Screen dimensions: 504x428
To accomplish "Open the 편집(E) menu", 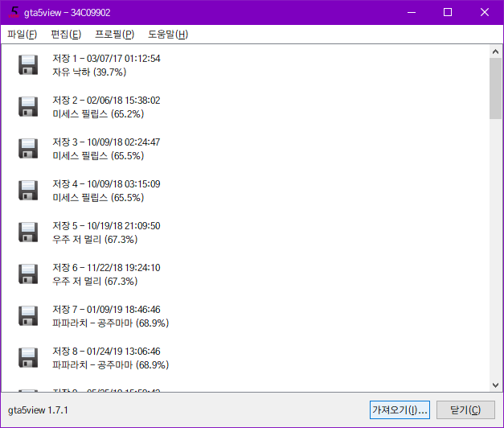I will click(66, 35).
